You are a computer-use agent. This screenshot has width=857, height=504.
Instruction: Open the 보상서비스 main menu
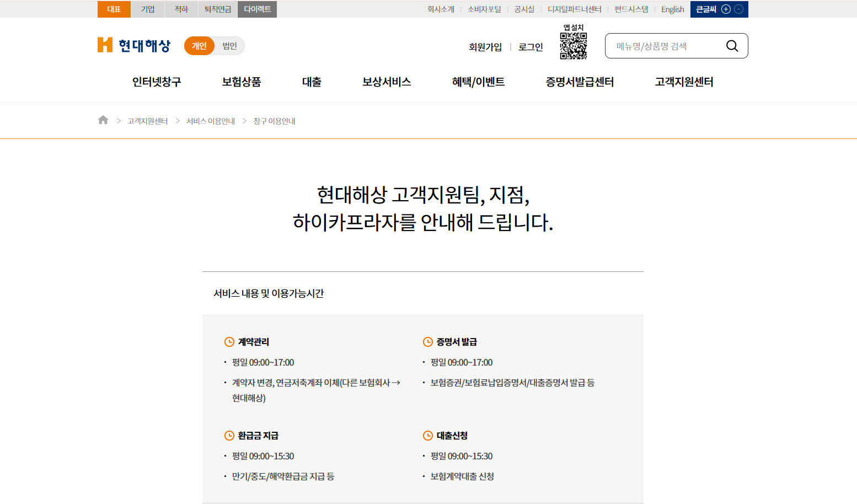pos(387,82)
